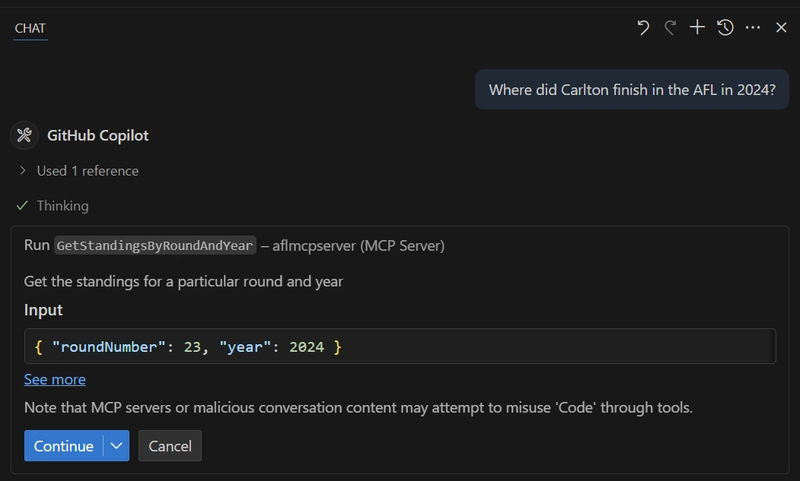Viewport: 800px width, 481px height.
Task: Click the aflmcpserver (MCP Server) label
Action: [x=359, y=246]
